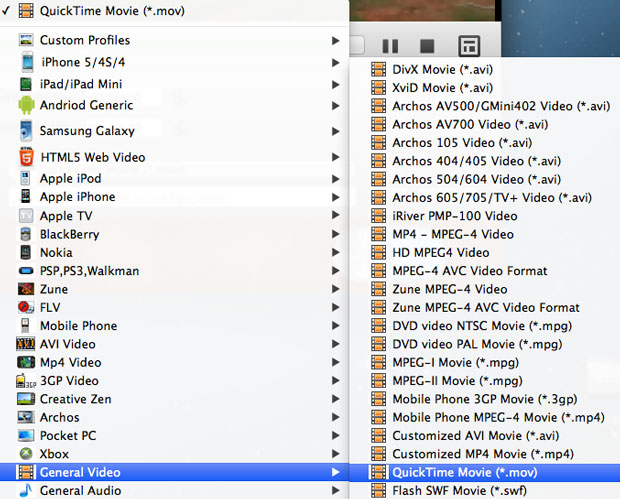Image resolution: width=620 pixels, height=499 pixels.
Task: Select MPEG-II Movie (*.mpg)
Action: pyautogui.click(x=485, y=381)
